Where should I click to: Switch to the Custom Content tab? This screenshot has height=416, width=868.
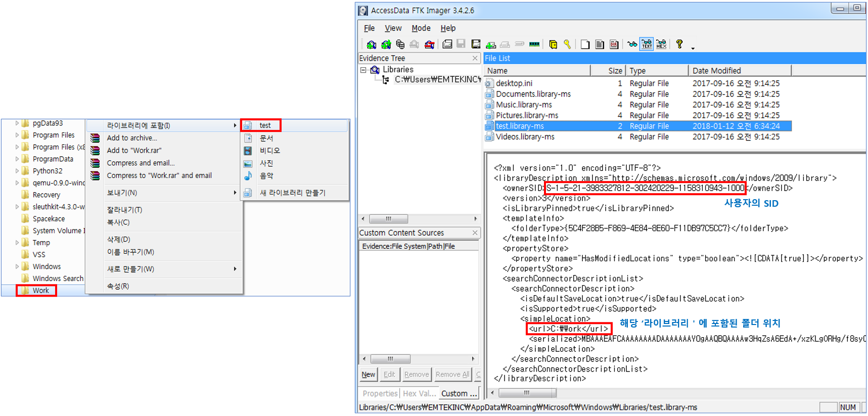[x=459, y=394]
